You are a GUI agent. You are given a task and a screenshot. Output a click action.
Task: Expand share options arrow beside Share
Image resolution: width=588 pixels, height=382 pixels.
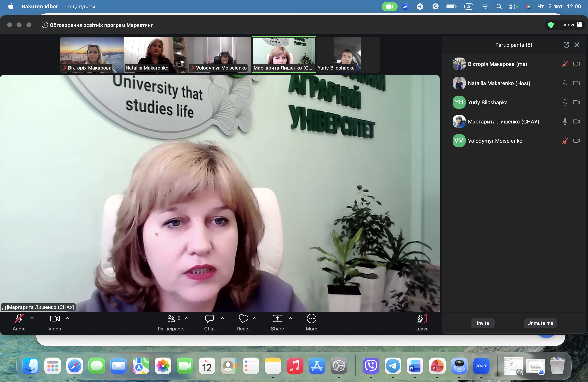290,318
